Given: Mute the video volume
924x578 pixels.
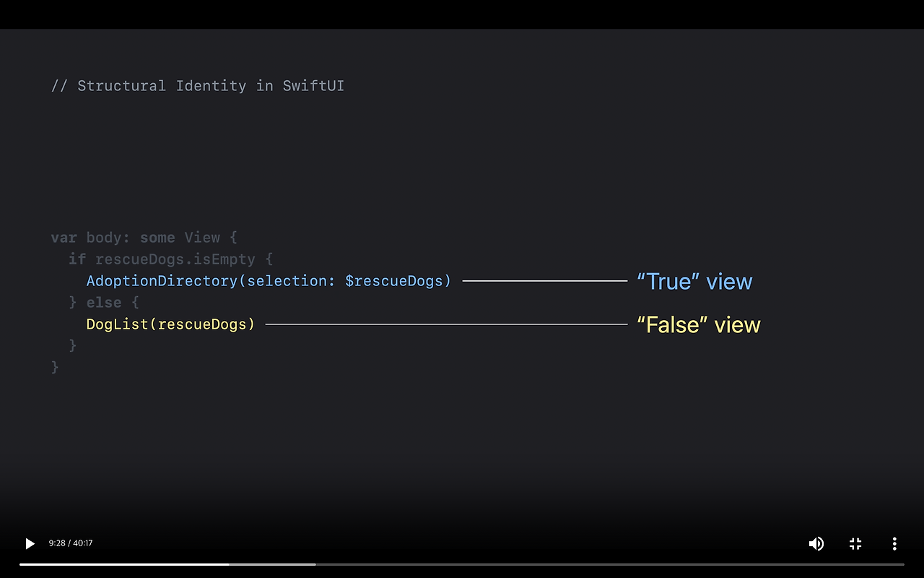Looking at the screenshot, I should pyautogui.click(x=816, y=543).
